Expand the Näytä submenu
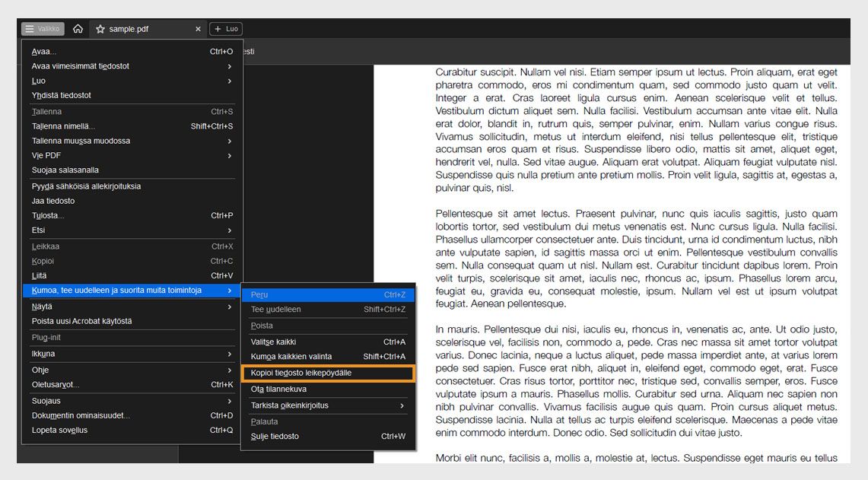 coord(132,306)
